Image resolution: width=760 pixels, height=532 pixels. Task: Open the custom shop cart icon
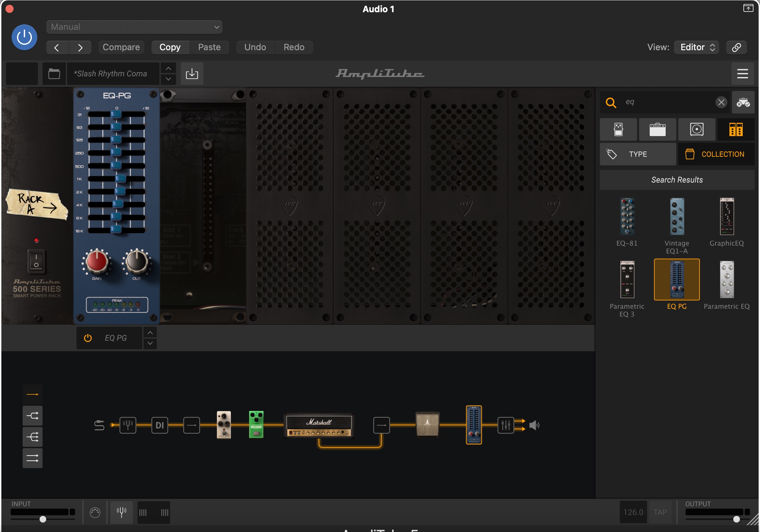click(743, 102)
